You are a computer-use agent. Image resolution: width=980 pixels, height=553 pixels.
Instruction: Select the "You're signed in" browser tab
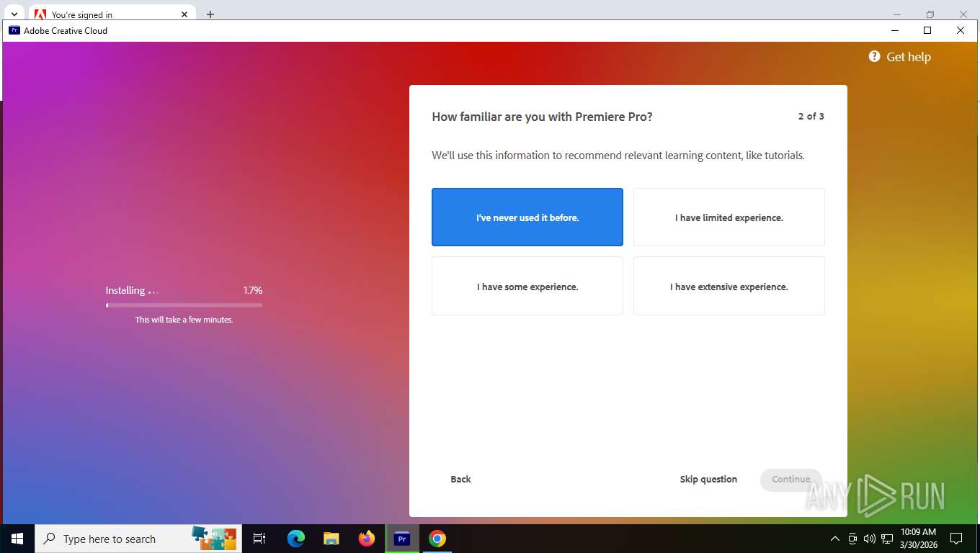112,14
